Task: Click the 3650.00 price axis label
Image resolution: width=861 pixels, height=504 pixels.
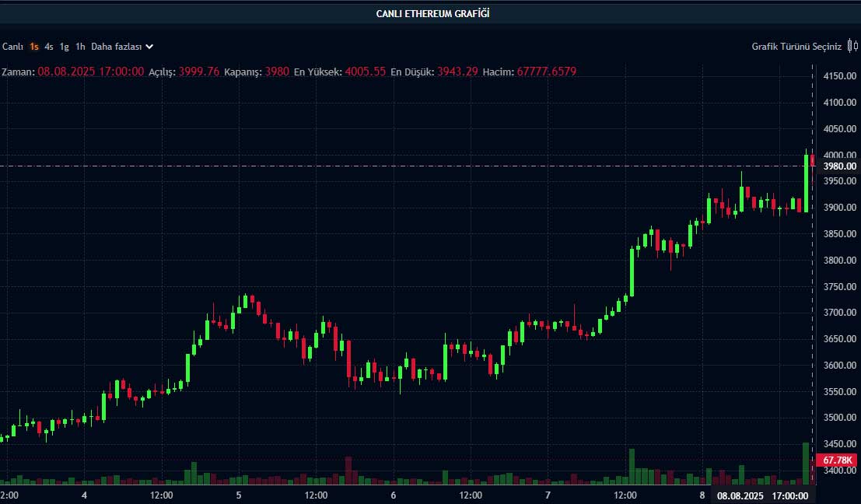Action: pos(839,339)
